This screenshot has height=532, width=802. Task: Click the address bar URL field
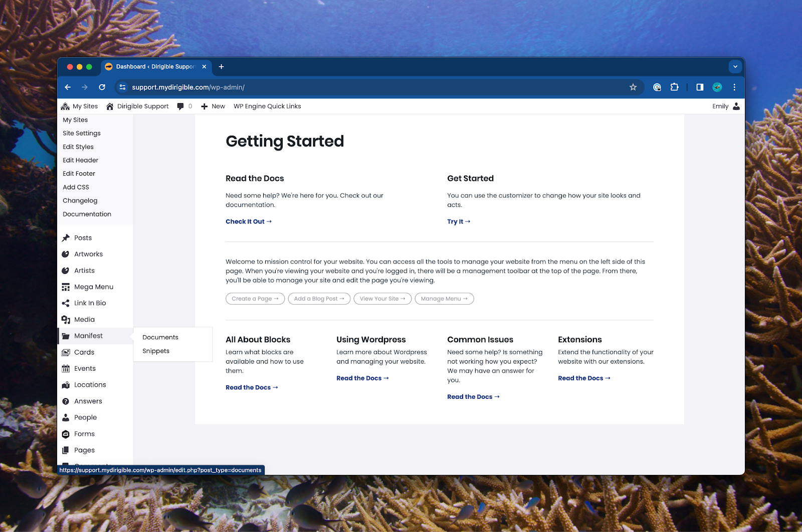[x=378, y=87]
